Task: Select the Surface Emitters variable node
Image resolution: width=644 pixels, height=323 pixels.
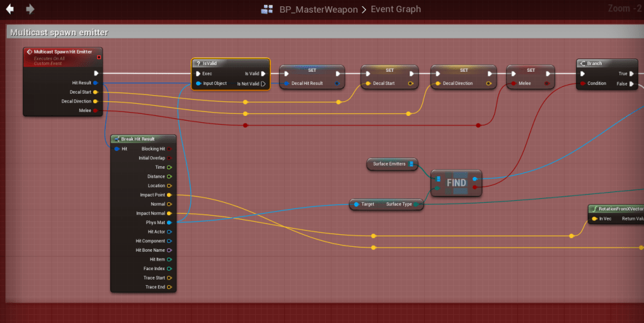Action: tap(391, 164)
